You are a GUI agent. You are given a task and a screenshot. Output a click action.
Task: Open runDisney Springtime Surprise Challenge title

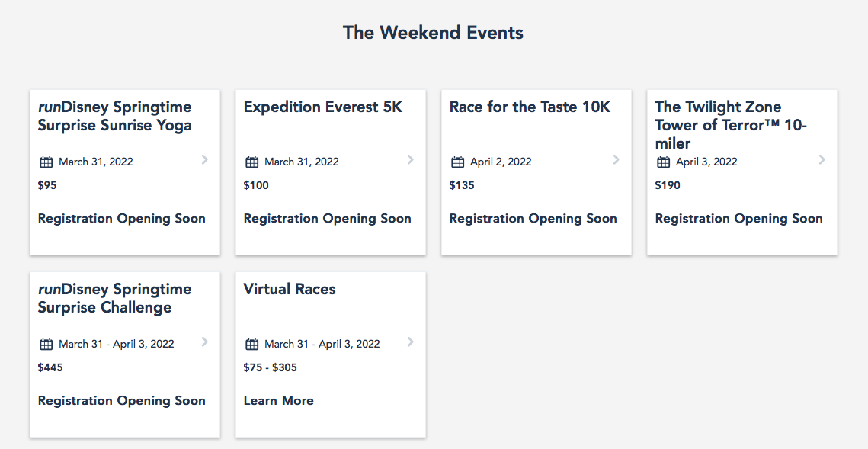pyautogui.click(x=114, y=298)
